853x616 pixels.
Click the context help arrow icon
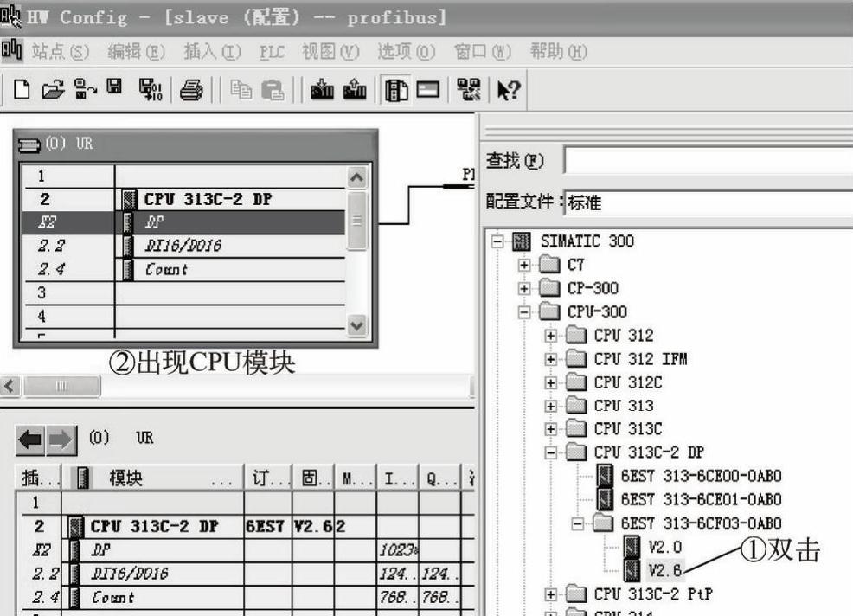(510, 90)
